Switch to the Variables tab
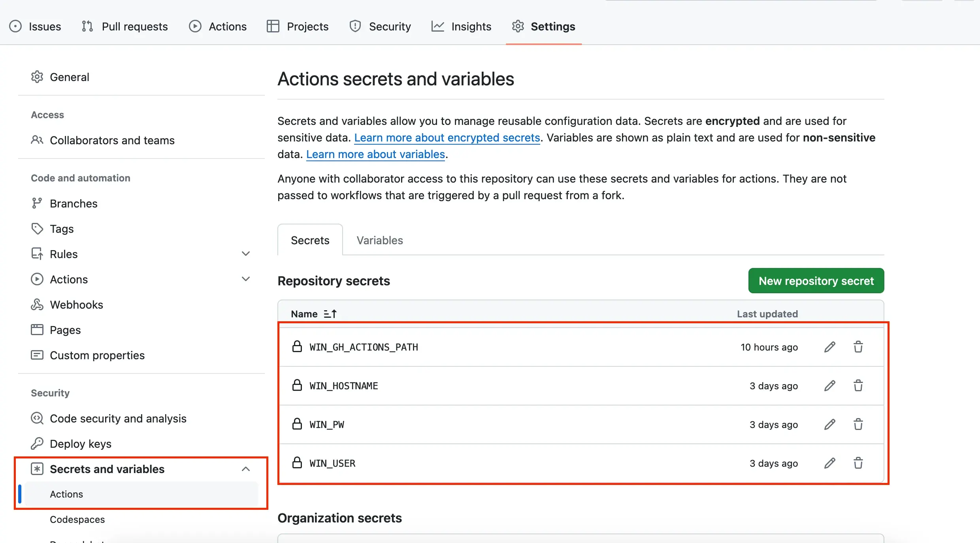This screenshot has height=543, width=980. click(380, 240)
